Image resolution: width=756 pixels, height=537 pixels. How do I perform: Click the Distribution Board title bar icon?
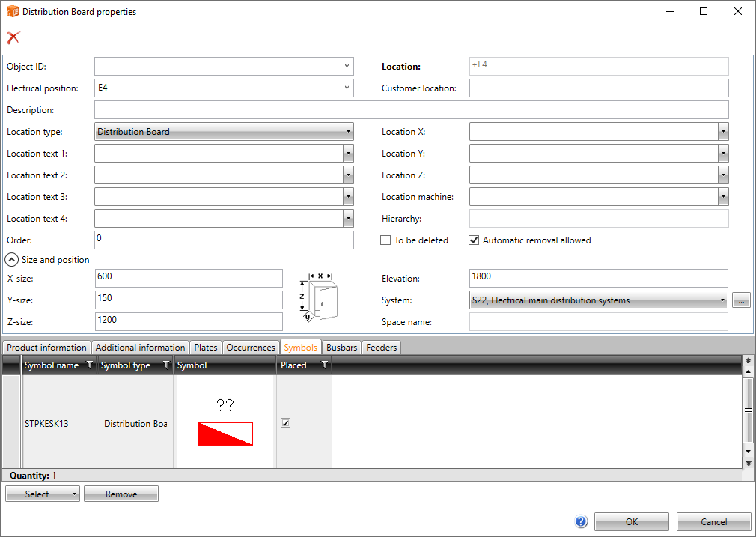click(x=12, y=12)
